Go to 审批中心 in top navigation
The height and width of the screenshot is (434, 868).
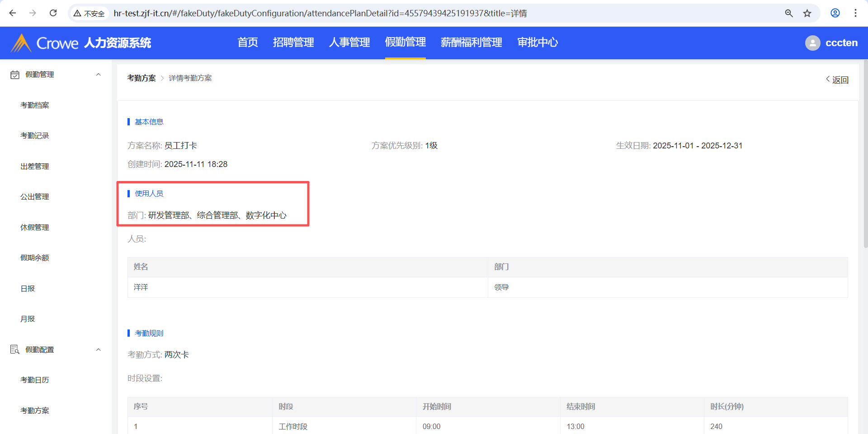pyautogui.click(x=537, y=43)
